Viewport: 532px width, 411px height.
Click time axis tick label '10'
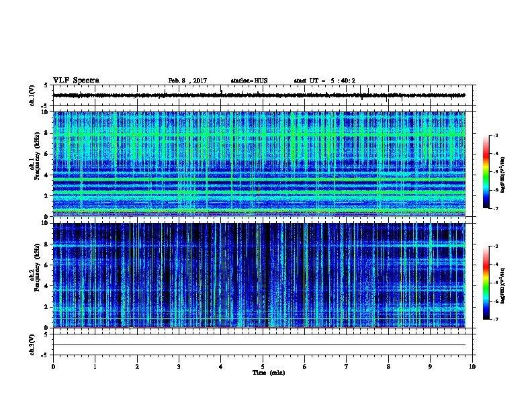[x=472, y=367]
